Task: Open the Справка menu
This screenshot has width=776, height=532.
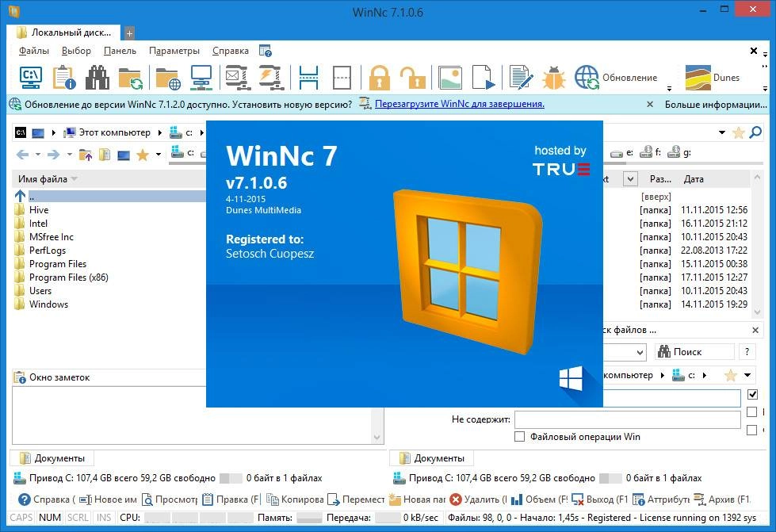Action: (230, 51)
